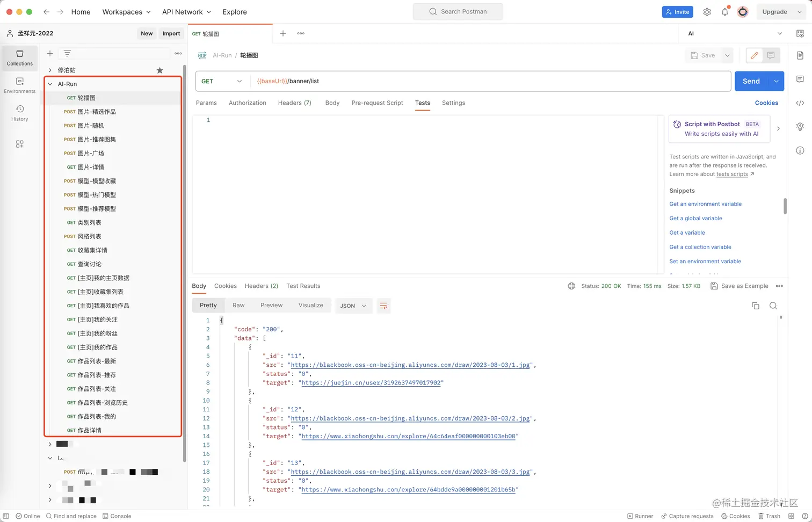Viewport: 812px width, 522px height.
Task: Click the Invite button
Action: [677, 12]
